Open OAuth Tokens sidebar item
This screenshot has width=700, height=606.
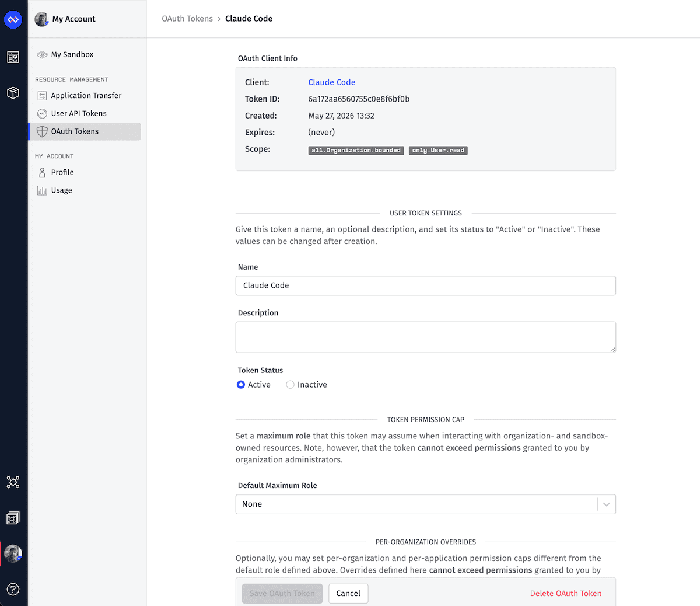coord(85,131)
